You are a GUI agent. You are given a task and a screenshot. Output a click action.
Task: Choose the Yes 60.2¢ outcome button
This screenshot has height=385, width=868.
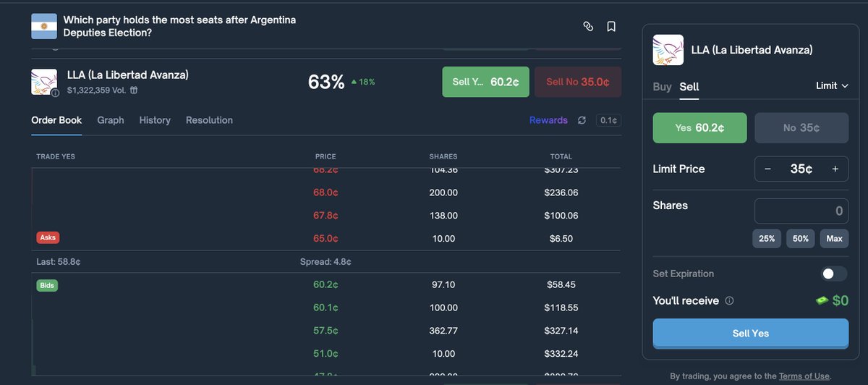tap(699, 127)
